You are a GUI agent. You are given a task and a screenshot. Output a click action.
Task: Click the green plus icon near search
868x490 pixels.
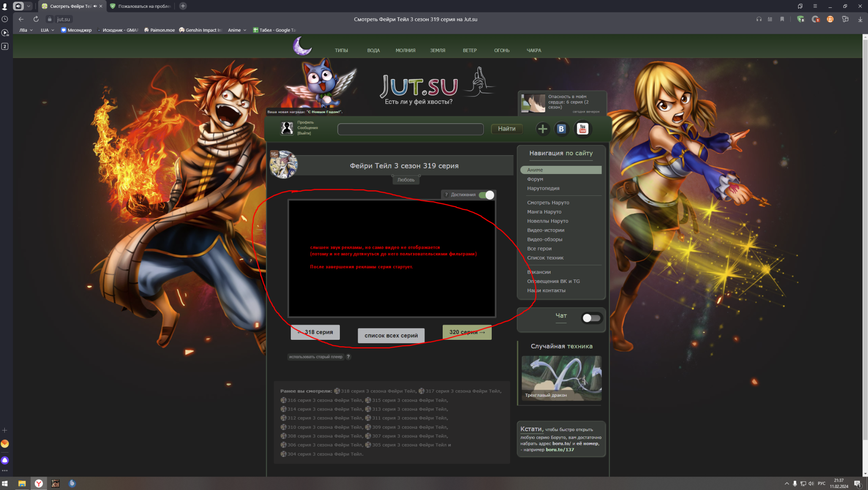coord(542,129)
